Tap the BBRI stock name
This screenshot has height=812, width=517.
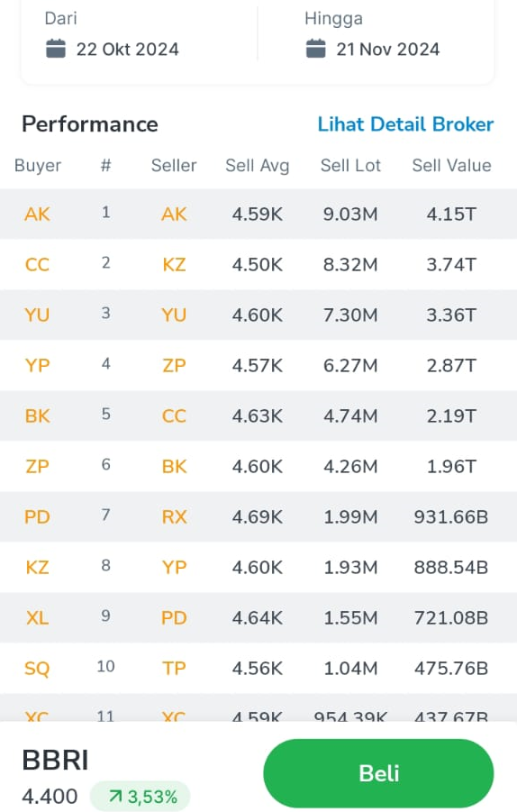[55, 761]
